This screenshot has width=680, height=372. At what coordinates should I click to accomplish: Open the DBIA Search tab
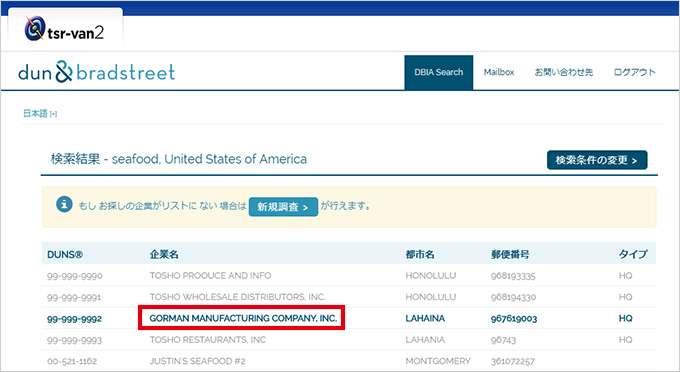point(438,72)
